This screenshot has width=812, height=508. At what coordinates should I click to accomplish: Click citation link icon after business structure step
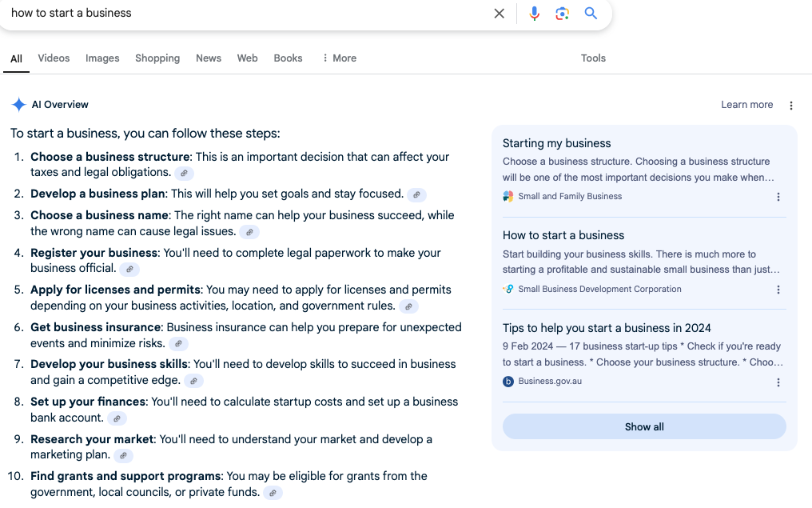(x=184, y=173)
